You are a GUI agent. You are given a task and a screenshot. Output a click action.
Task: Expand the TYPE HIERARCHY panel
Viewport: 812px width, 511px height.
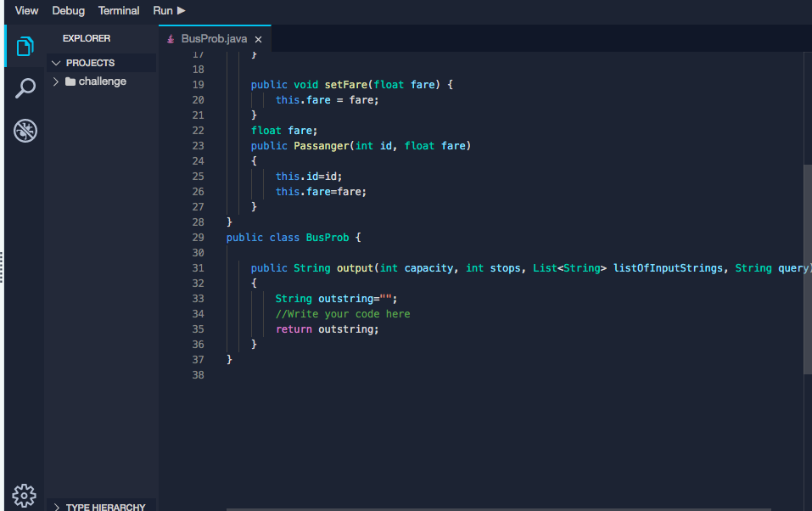56,507
